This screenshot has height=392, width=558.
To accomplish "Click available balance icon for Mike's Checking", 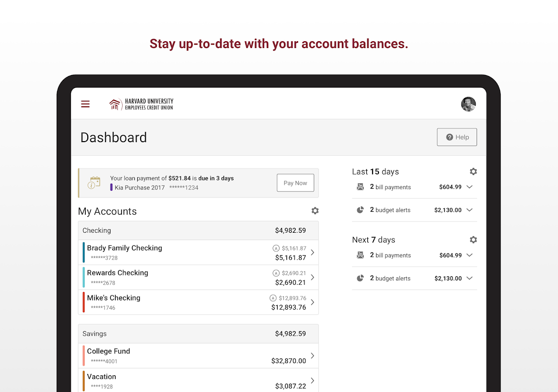I will [273, 298].
